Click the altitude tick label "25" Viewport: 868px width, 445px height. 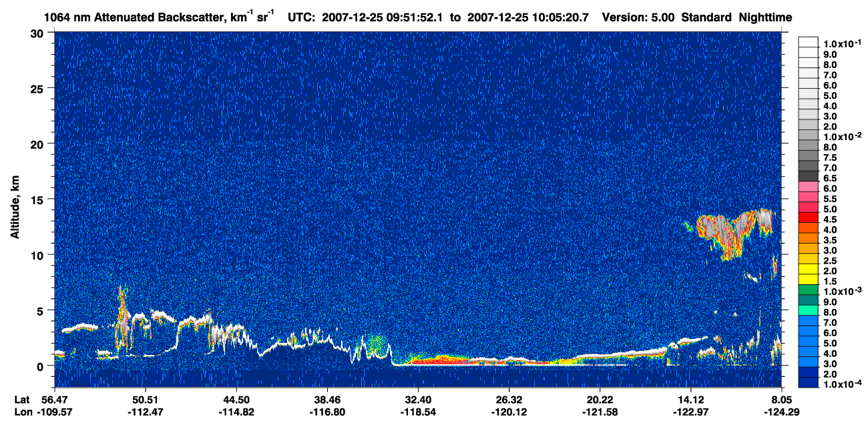coord(39,88)
